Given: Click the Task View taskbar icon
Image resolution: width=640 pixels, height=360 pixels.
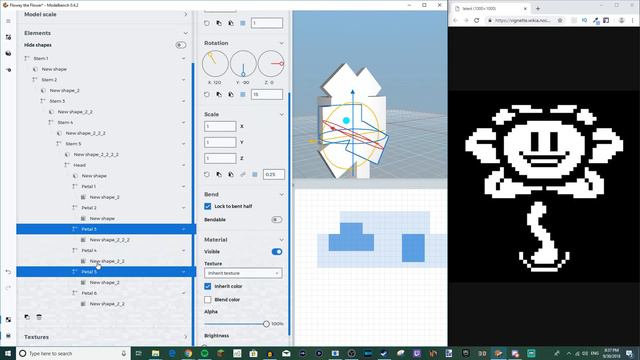Looking at the screenshot, I should coord(138,353).
